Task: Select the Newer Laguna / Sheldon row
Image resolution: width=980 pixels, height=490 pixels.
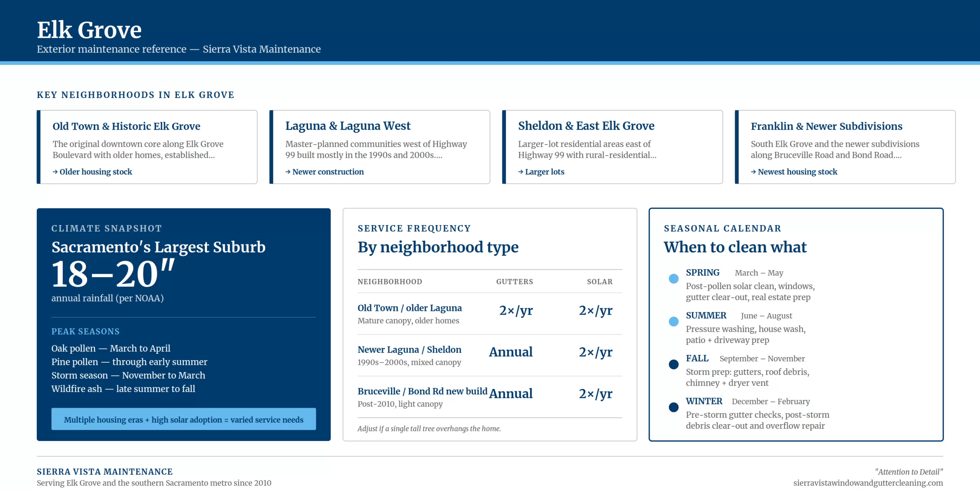Action: pos(490,356)
